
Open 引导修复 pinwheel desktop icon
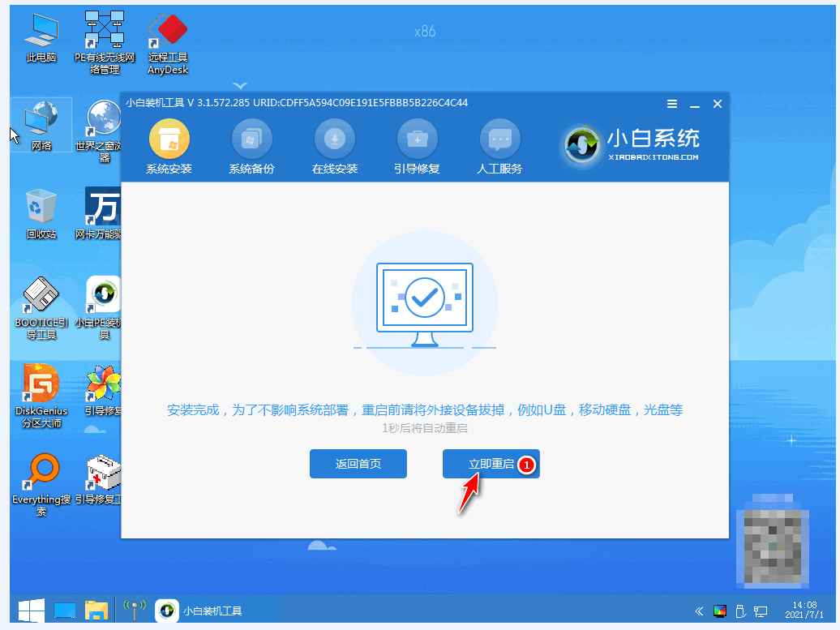click(x=103, y=390)
